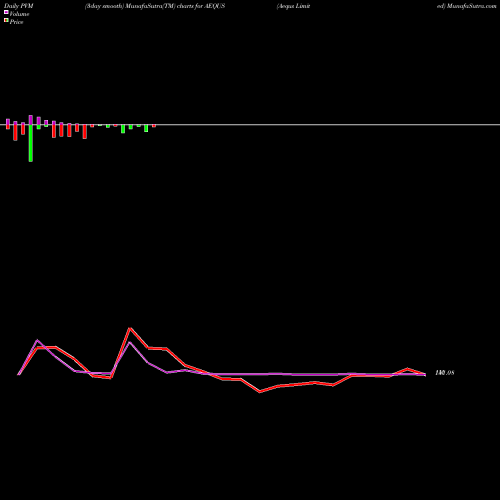This screenshot has height=500, width=500.
Task: Click the highest peak of the red price line
Action: pyautogui.click(x=130, y=328)
